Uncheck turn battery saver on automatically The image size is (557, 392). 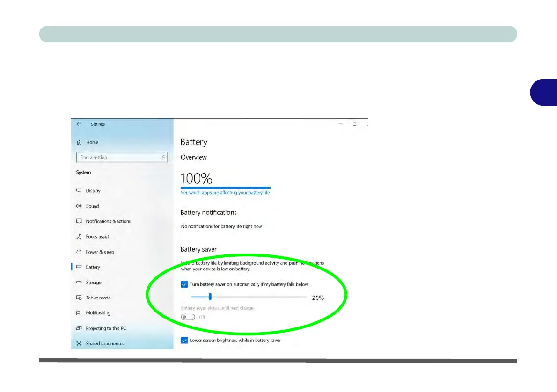(184, 284)
